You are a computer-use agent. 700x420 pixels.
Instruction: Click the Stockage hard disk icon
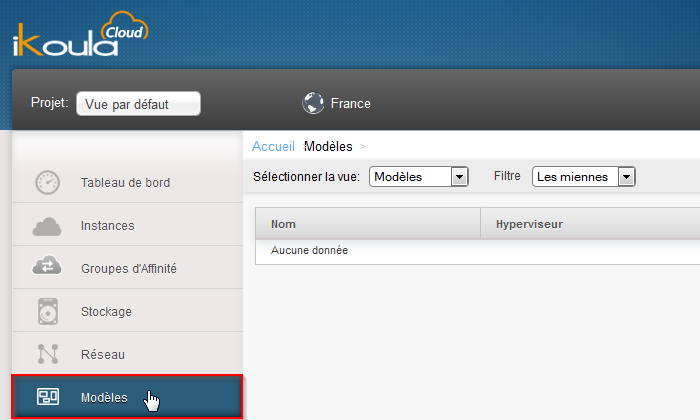[47, 311]
